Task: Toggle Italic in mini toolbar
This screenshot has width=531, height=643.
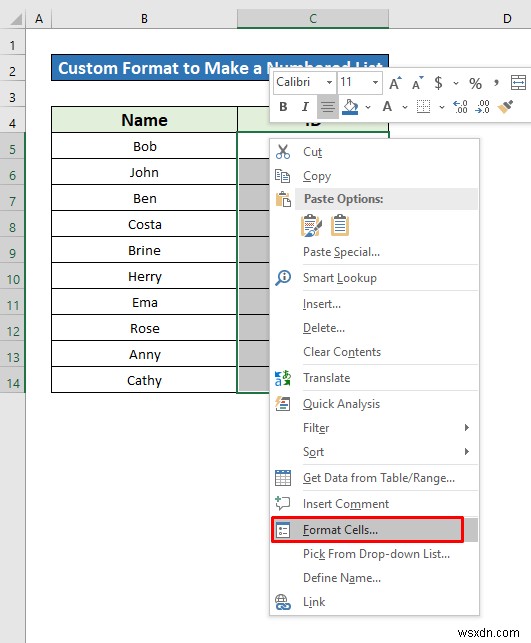Action: (x=305, y=107)
